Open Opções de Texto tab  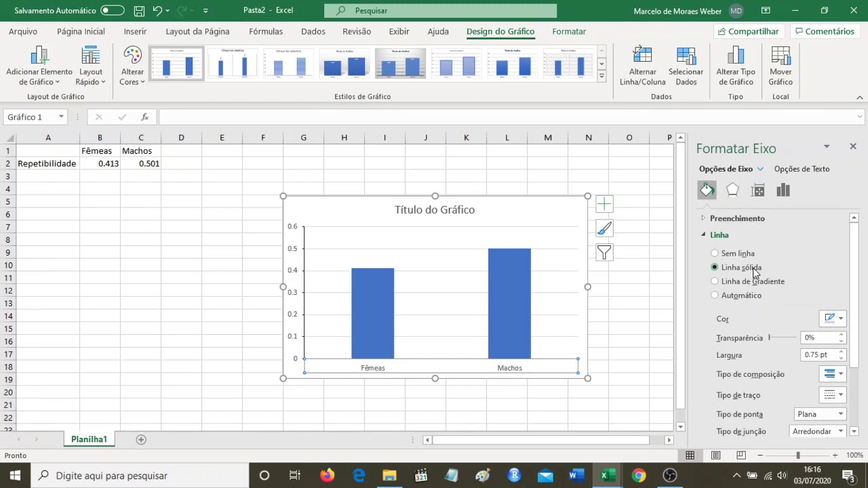coord(802,169)
